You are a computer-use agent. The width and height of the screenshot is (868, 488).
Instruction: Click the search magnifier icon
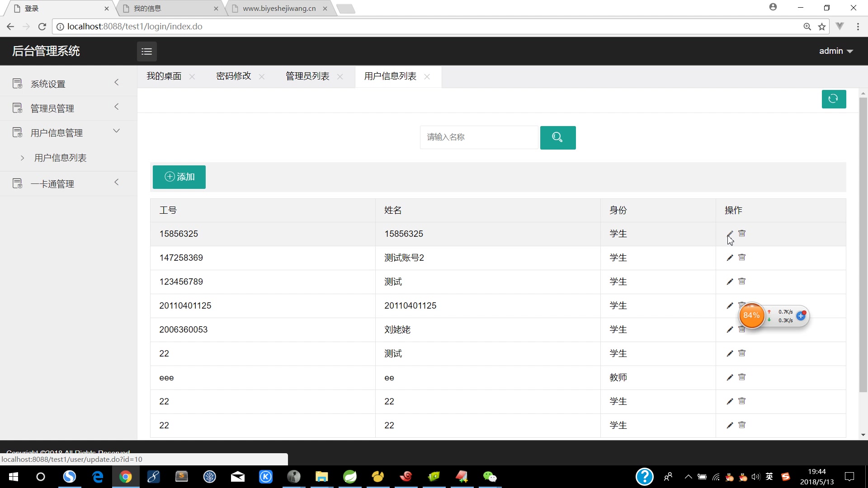coord(558,137)
